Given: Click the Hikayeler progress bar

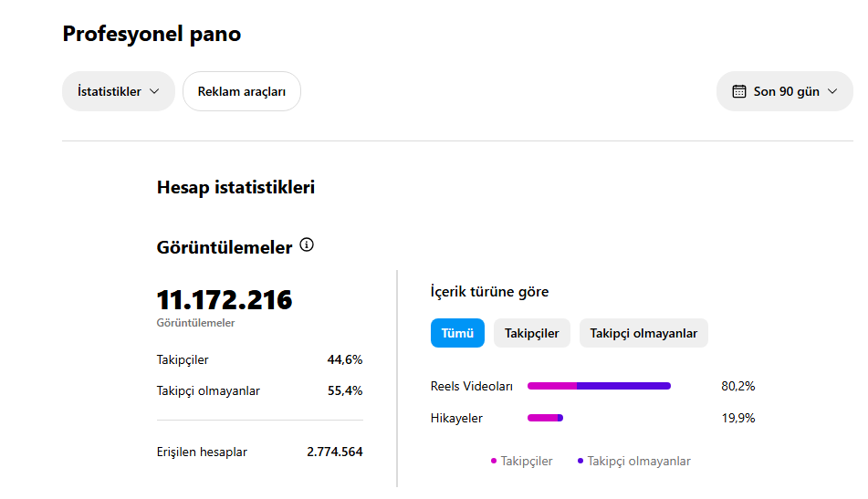Looking at the screenshot, I should pyautogui.click(x=545, y=418).
